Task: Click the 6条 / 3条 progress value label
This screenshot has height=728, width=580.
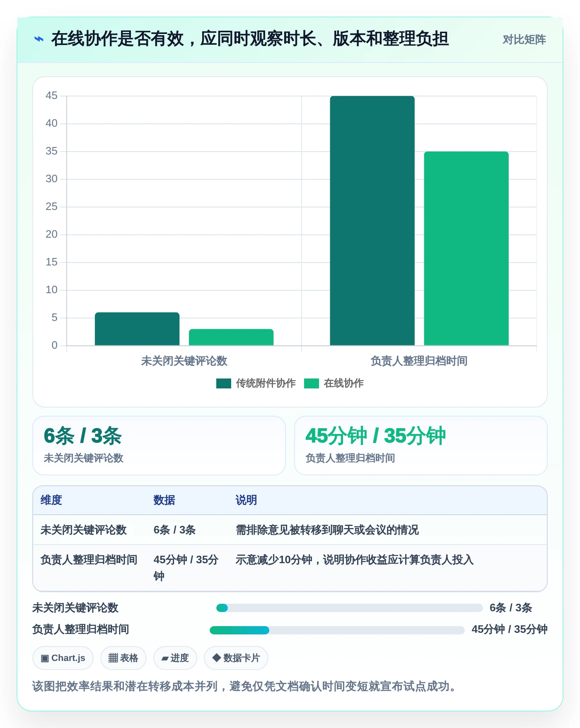Action: tap(510, 608)
